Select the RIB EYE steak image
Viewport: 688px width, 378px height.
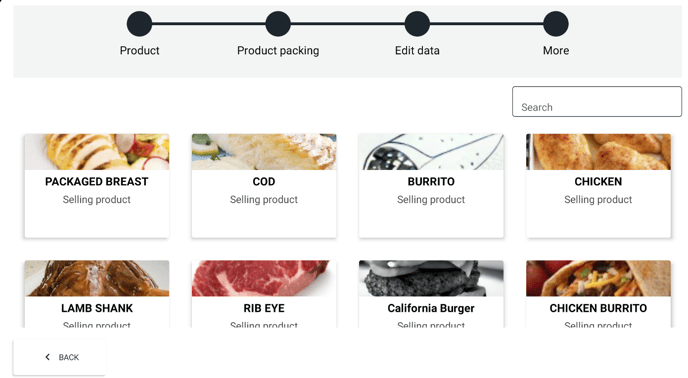click(x=264, y=278)
